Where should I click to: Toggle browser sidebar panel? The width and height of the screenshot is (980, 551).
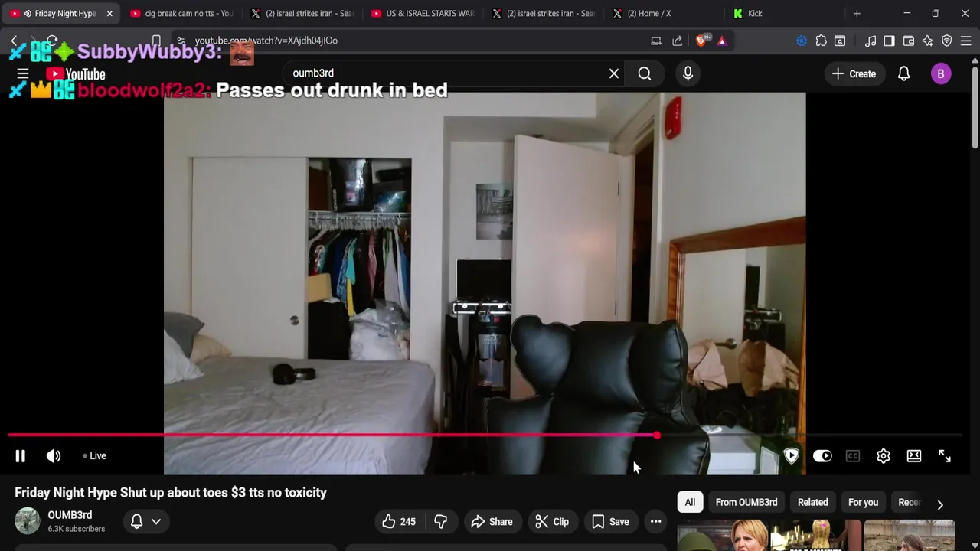coord(889,41)
